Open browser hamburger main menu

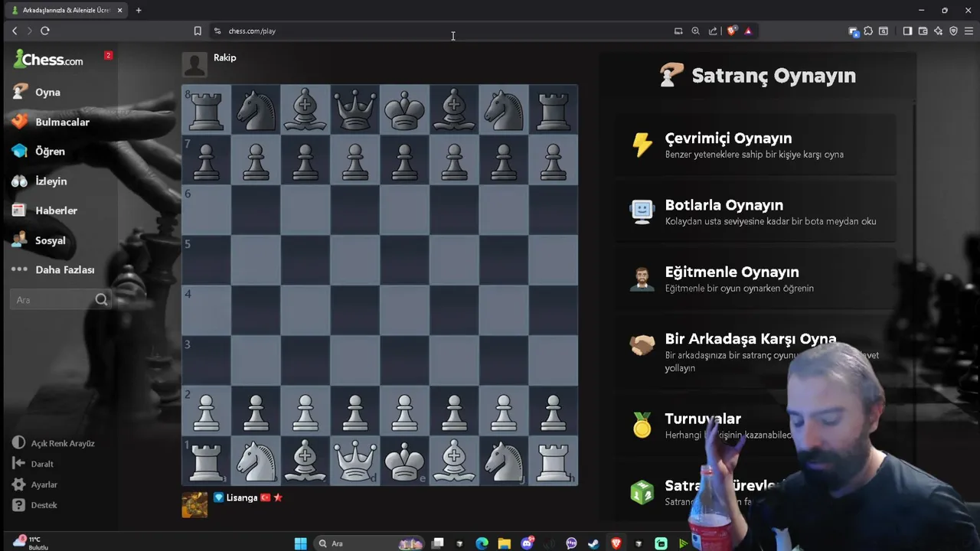pos(969,31)
